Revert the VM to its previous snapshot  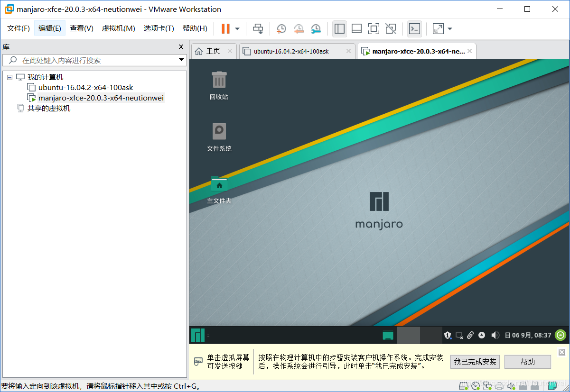point(299,29)
